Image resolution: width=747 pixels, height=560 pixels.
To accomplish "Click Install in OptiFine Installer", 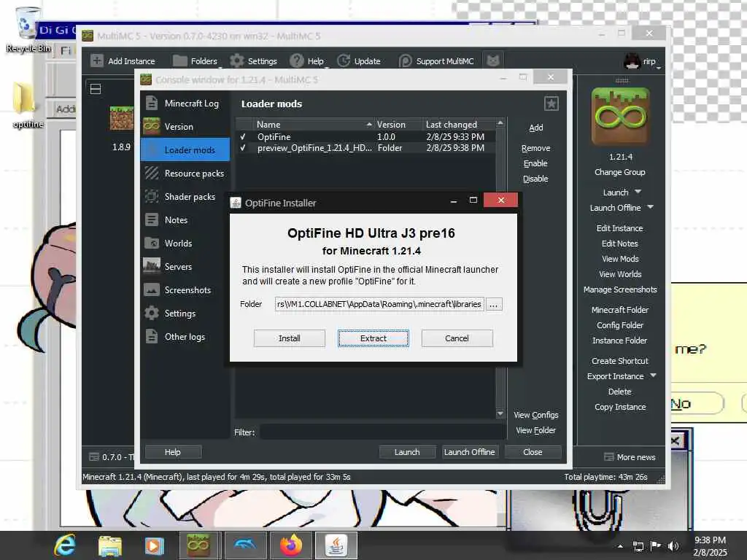I will point(289,338).
